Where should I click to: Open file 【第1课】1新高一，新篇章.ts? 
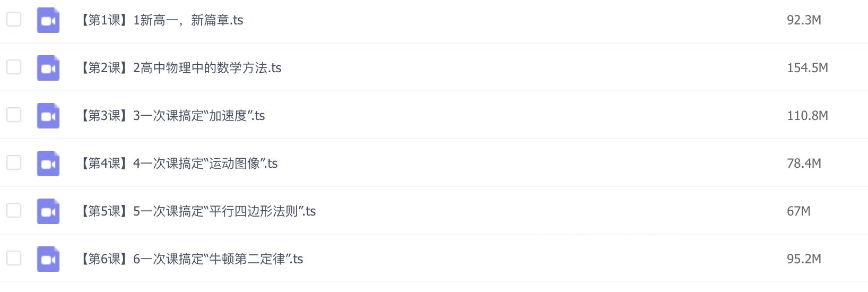(x=161, y=20)
